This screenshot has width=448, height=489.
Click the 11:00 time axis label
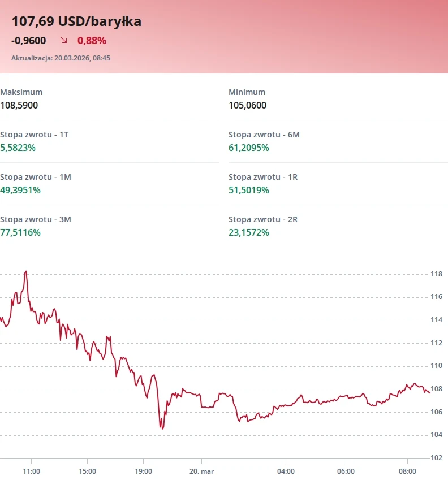31,471
